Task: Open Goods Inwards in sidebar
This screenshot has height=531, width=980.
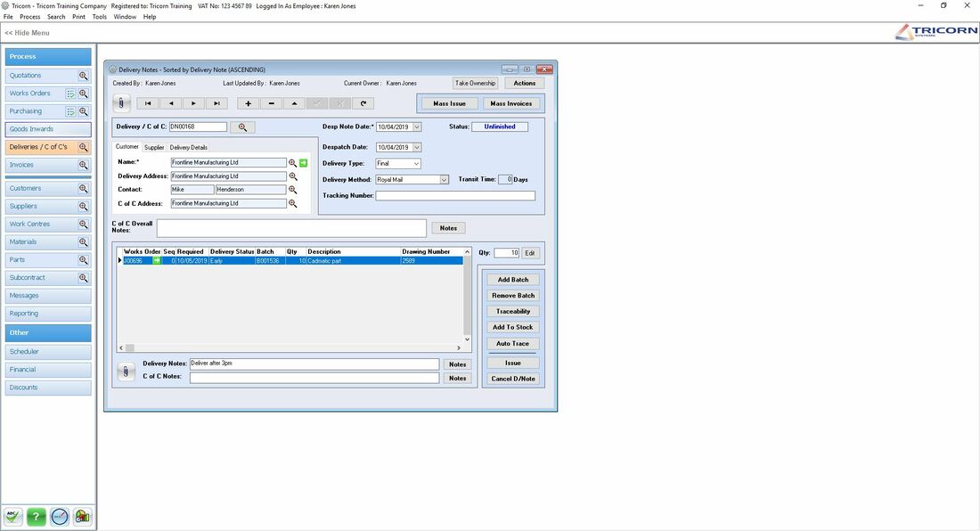Action: pyautogui.click(x=48, y=129)
